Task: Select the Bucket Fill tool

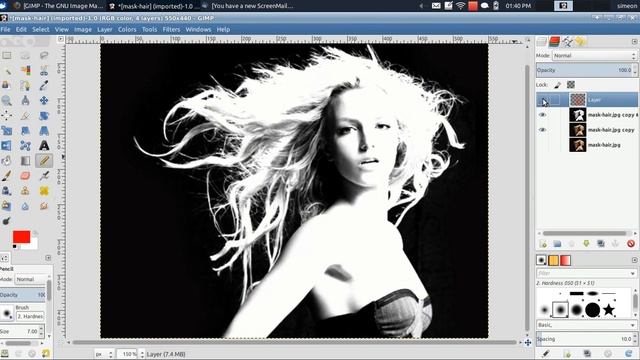Action: click(x=7, y=160)
